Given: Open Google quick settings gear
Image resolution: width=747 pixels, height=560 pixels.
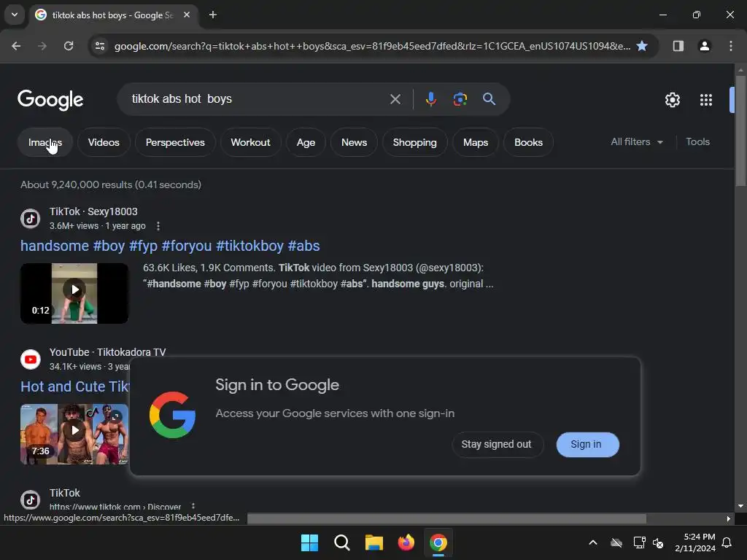Looking at the screenshot, I should coord(672,100).
